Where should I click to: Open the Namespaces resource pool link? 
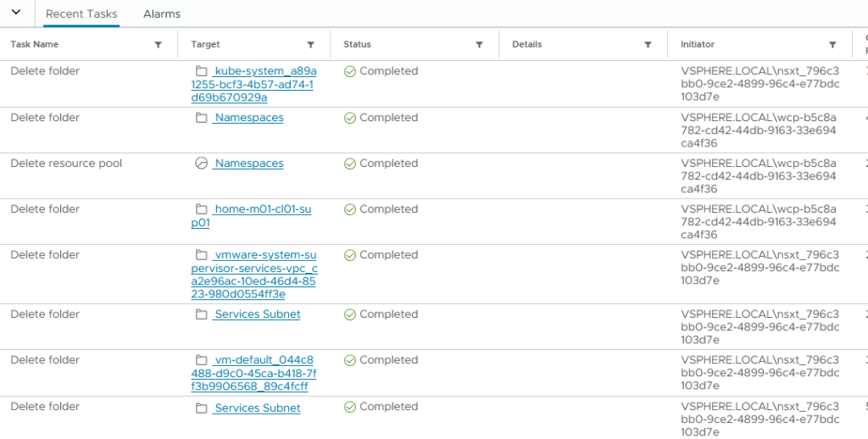[x=248, y=164]
